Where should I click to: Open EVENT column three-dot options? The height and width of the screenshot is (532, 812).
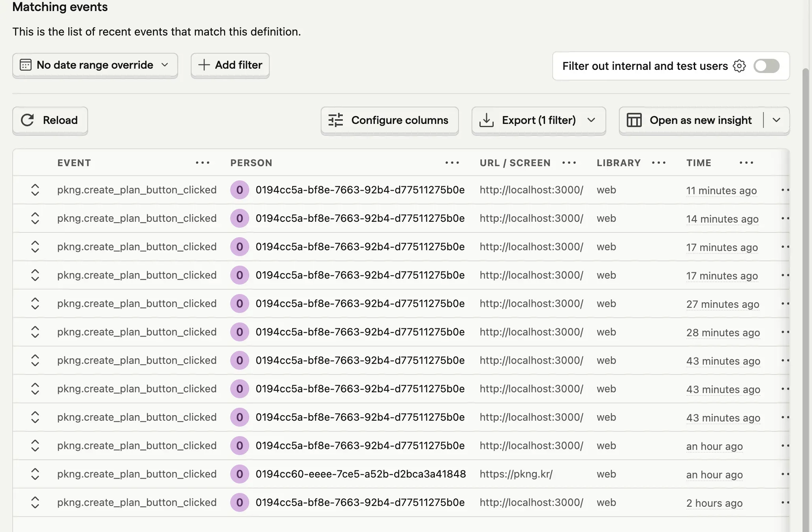coord(203,163)
